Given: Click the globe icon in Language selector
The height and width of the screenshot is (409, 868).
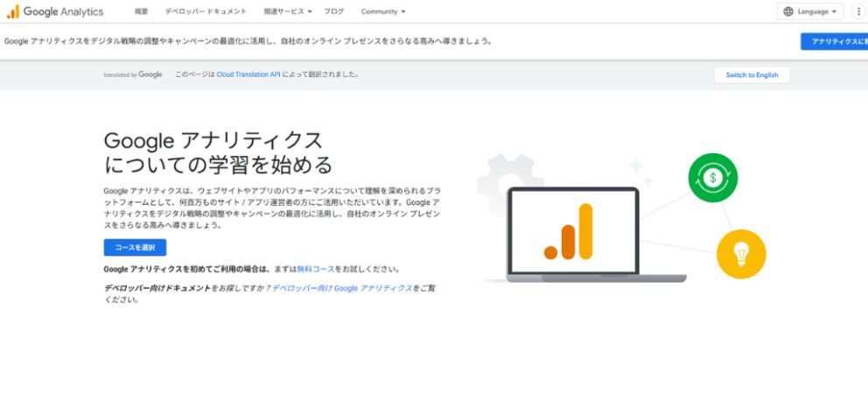Looking at the screenshot, I should pos(788,11).
